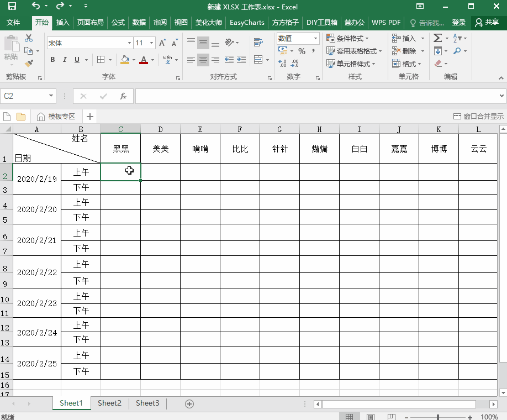507x420 pixels.
Task: Expand the Name Box dropdown
Action: [51, 96]
